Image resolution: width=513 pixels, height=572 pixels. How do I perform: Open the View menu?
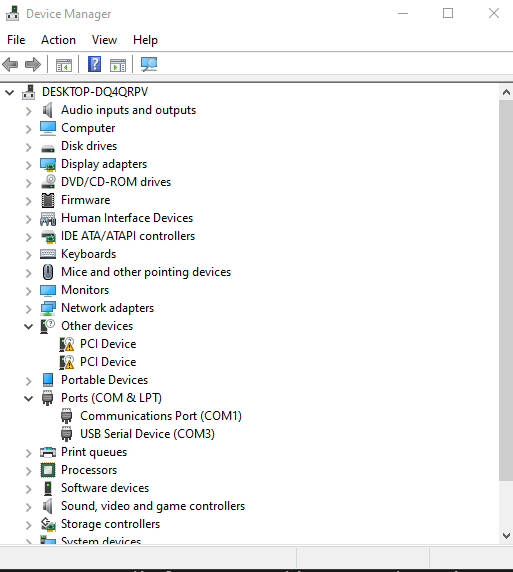point(104,40)
